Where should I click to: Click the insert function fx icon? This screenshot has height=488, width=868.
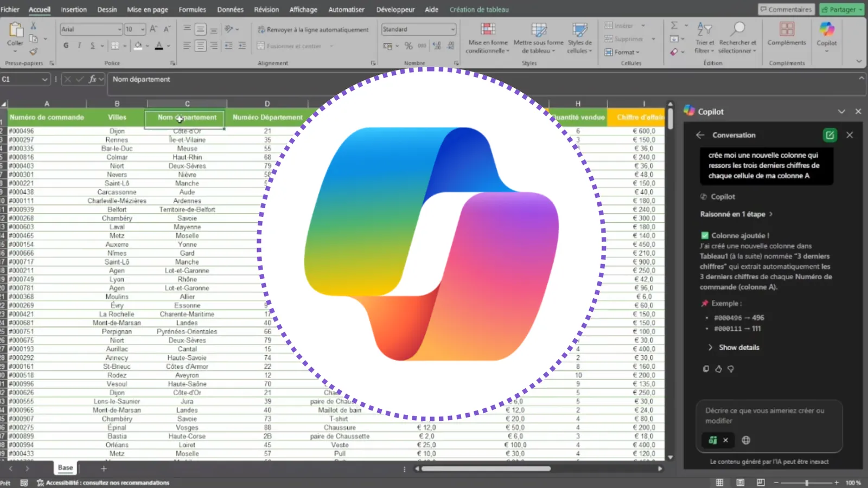coord(93,79)
